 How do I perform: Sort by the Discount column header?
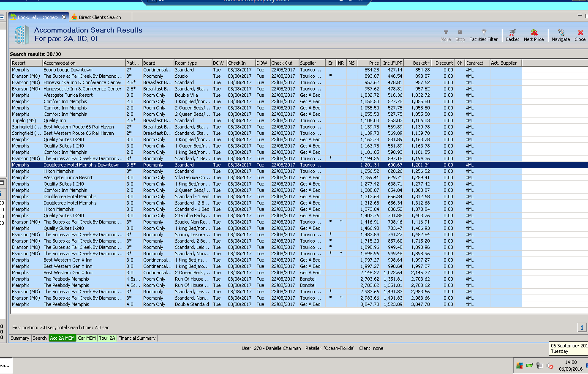point(443,63)
